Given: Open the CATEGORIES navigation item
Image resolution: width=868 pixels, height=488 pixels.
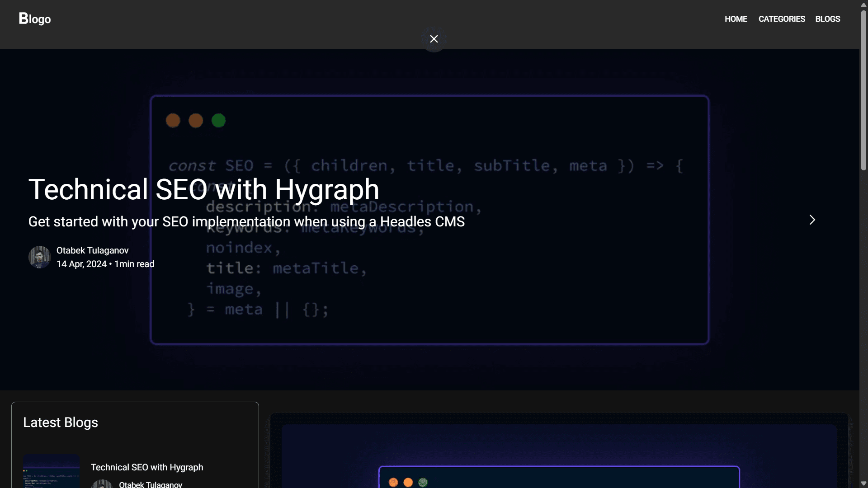Looking at the screenshot, I should click(x=782, y=19).
